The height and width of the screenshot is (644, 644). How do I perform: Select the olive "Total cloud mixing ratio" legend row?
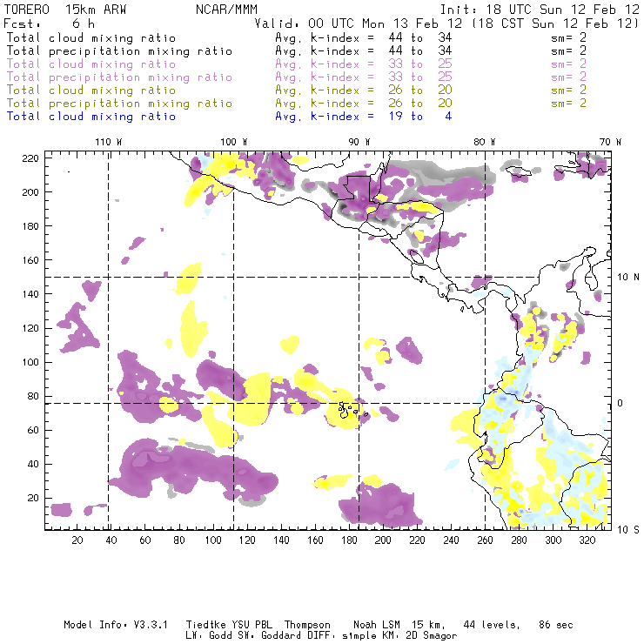91,90
